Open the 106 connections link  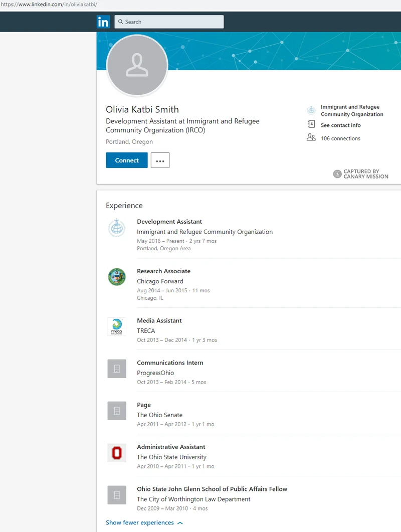point(340,138)
